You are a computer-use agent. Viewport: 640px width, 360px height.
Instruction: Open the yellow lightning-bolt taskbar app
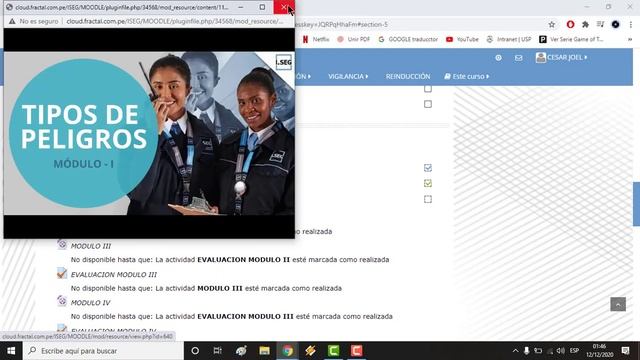310,351
